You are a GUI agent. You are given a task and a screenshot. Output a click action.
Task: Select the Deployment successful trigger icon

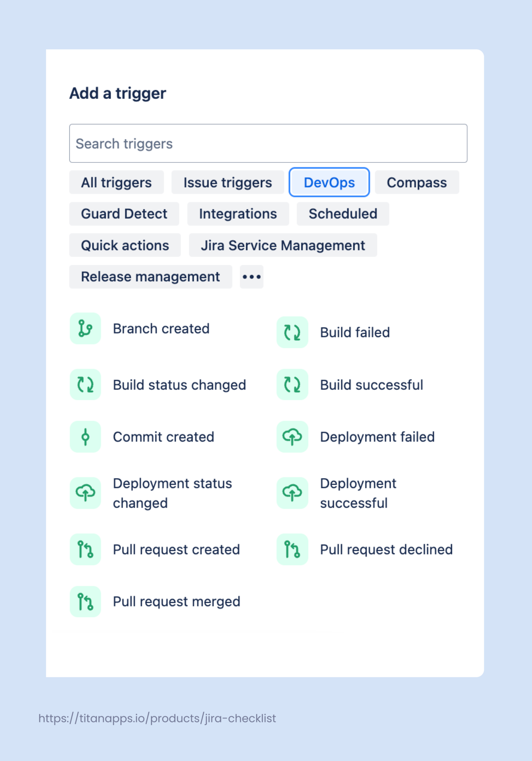pos(292,493)
